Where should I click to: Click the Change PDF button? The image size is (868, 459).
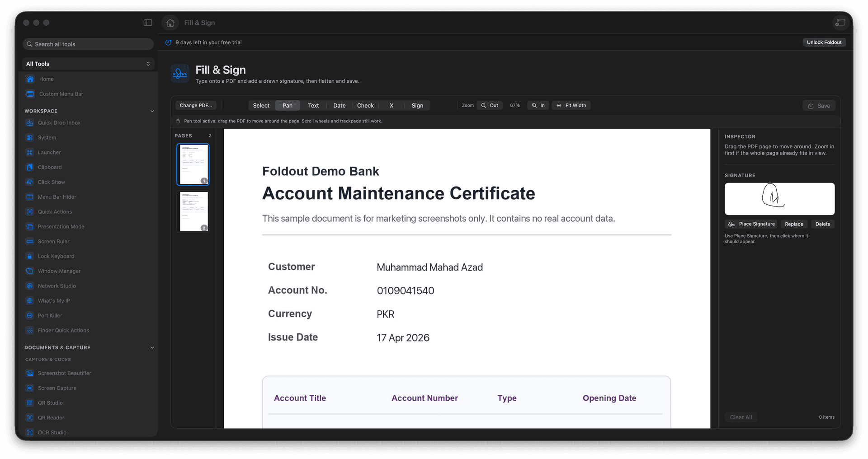click(196, 106)
